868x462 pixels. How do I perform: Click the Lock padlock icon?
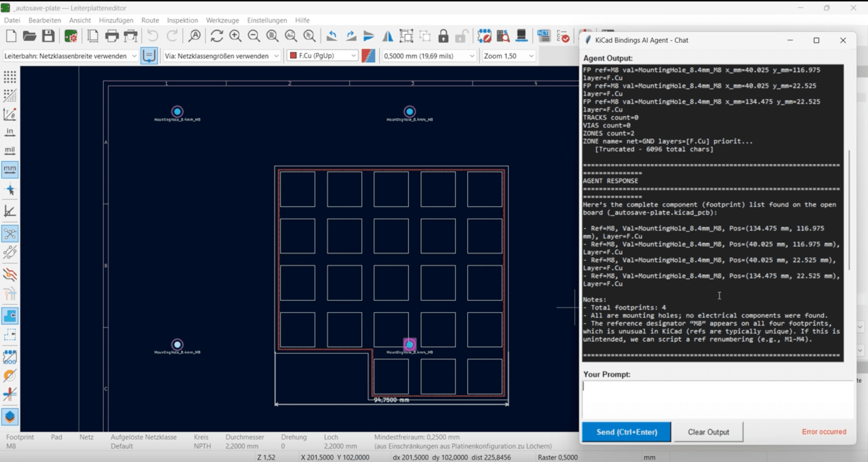(443, 36)
